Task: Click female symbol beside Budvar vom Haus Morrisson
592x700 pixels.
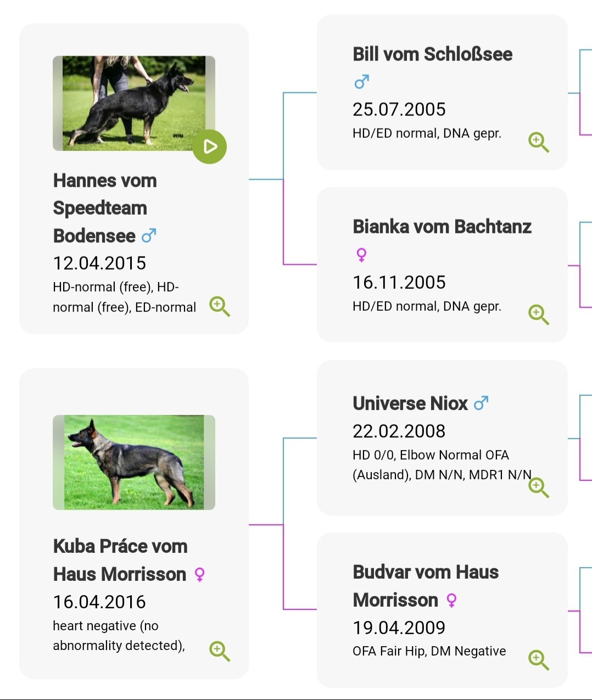Action: (451, 600)
